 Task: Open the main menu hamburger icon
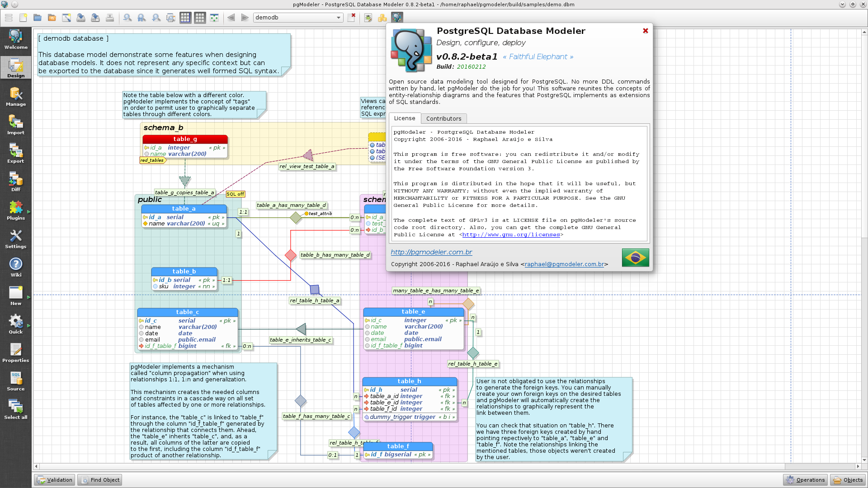point(9,18)
